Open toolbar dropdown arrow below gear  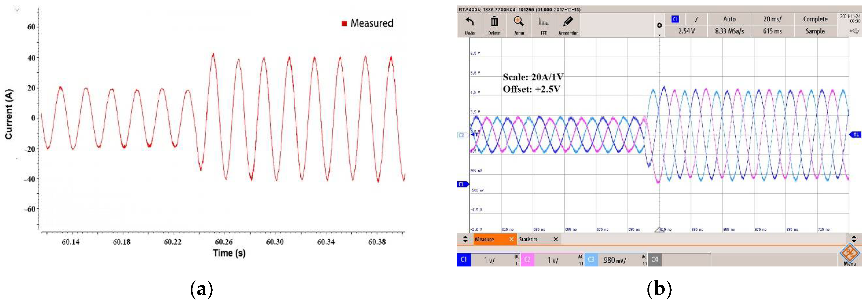point(659,35)
